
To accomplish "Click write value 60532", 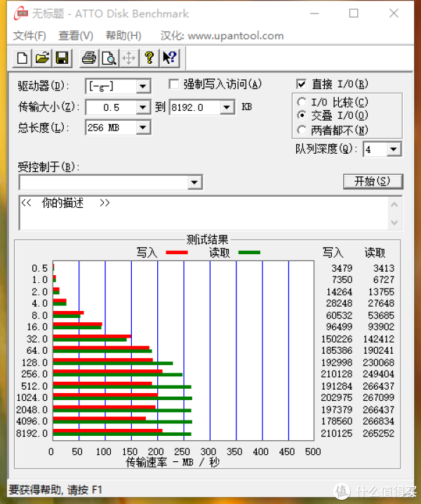I will (x=339, y=315).
